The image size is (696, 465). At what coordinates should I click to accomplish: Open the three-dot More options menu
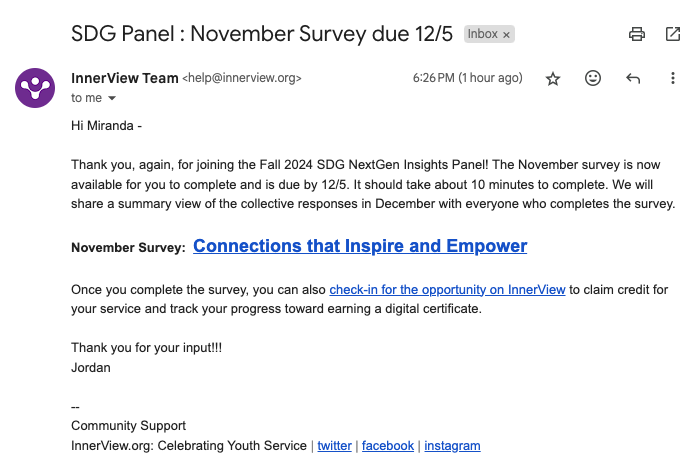pos(673,78)
